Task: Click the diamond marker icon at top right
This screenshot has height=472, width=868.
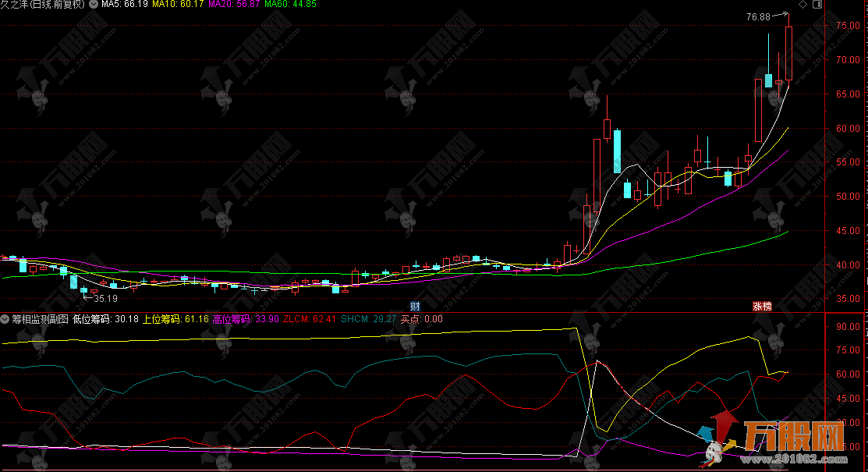Action: click(x=802, y=5)
